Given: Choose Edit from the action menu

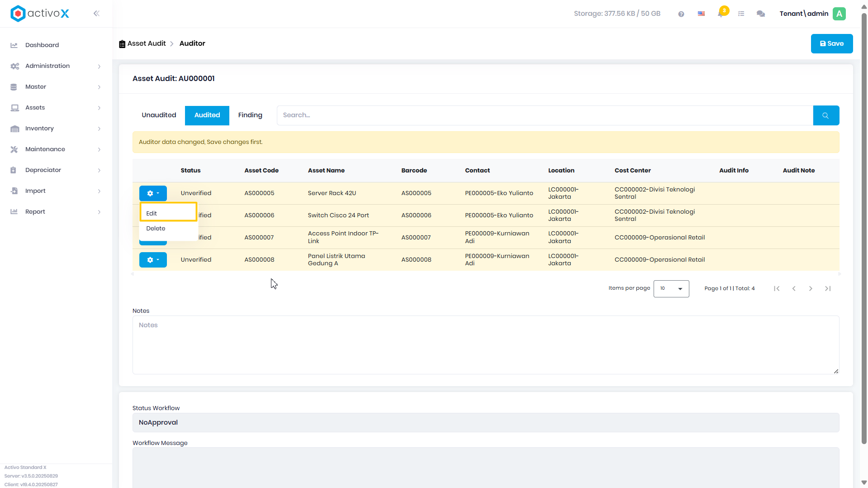Looking at the screenshot, I should tap(168, 213).
